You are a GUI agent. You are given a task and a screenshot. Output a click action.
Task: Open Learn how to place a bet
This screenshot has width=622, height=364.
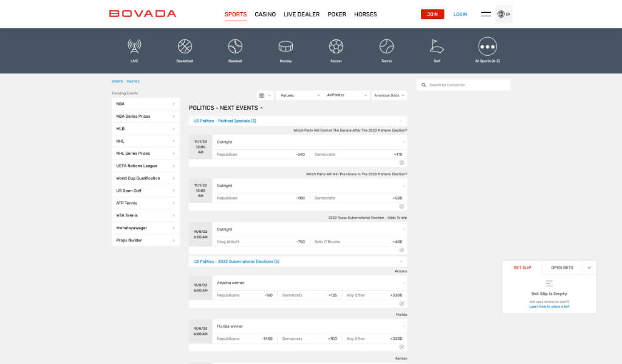pyautogui.click(x=549, y=306)
